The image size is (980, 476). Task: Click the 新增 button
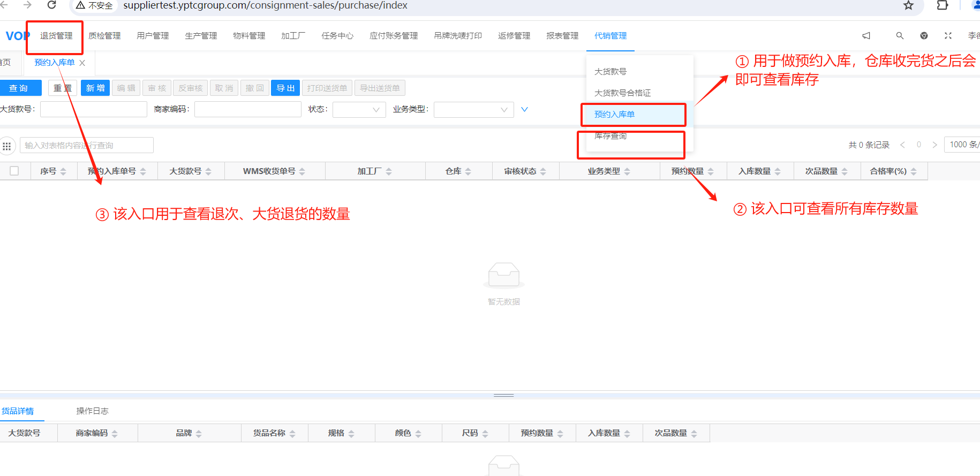[x=95, y=88]
